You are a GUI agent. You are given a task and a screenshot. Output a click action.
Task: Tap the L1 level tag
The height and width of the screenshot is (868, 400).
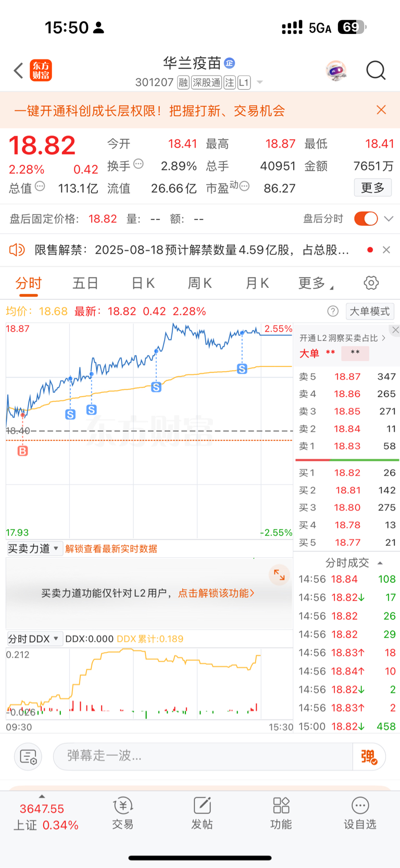244,82
